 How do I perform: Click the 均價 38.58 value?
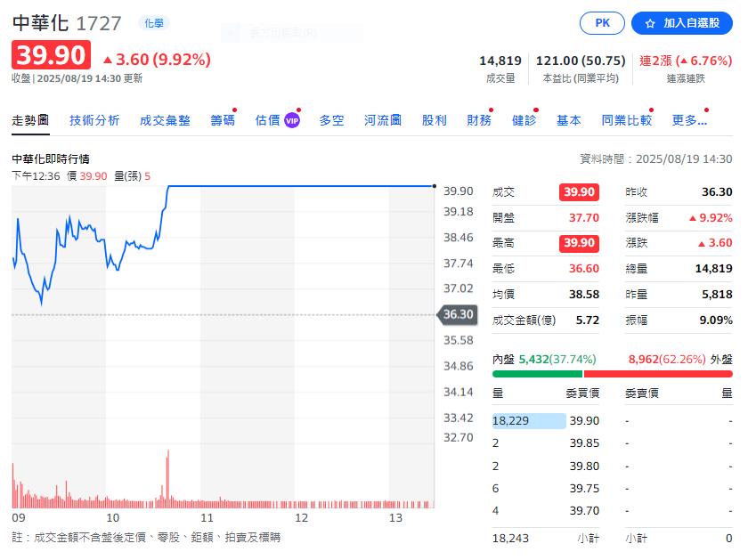(584, 295)
